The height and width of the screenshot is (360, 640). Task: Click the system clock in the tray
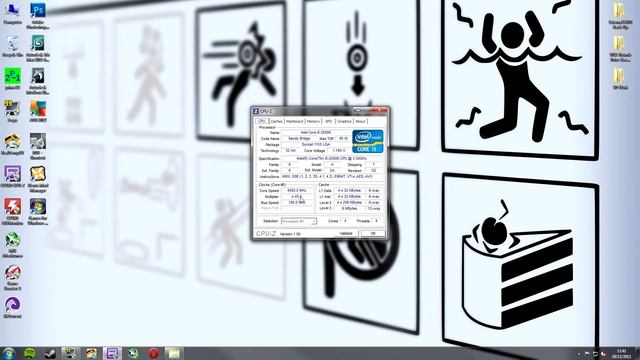(621, 353)
